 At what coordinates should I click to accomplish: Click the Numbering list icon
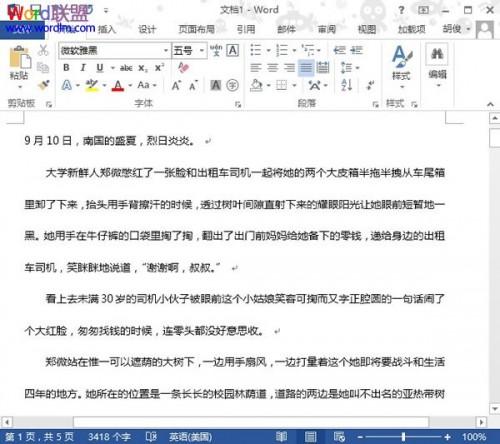pyautogui.click(x=282, y=50)
